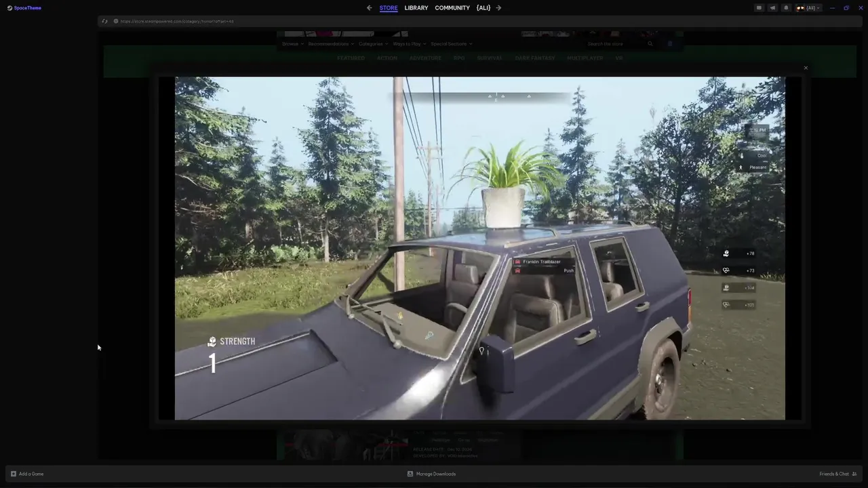Click the SpaceTheme logo
This screenshot has width=868, height=488.
pyautogui.click(x=24, y=8)
